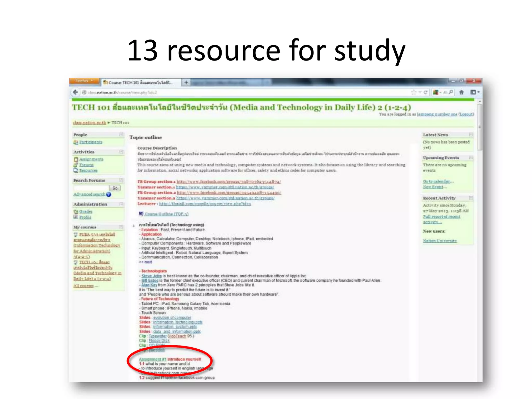Open data_and_information.pptx slides link

pos(177,331)
